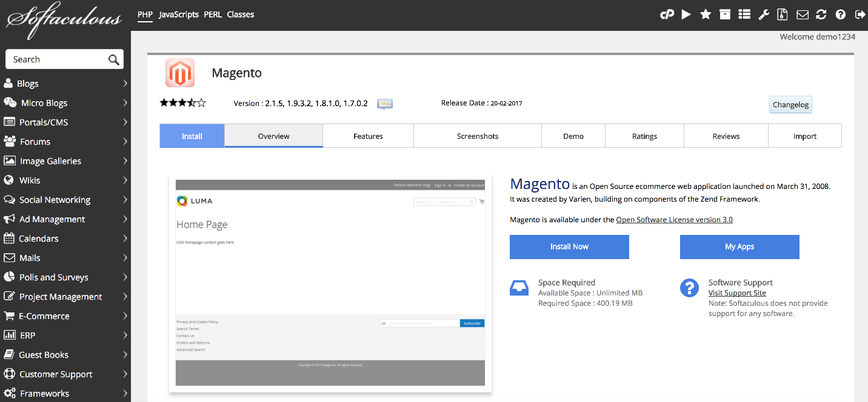Expand the ERP category chevron
The width and height of the screenshot is (868, 402).
[x=125, y=335]
